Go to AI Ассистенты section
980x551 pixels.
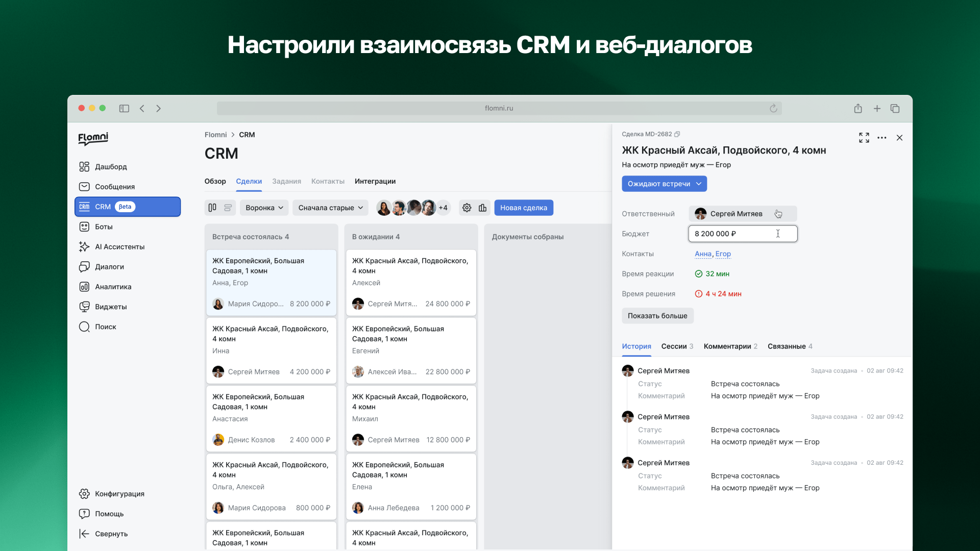click(118, 246)
